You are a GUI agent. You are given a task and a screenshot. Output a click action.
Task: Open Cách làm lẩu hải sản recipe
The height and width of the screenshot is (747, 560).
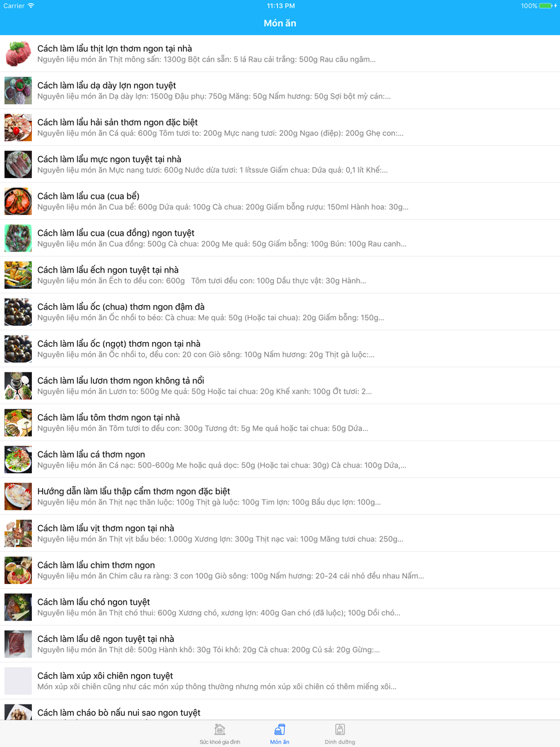280,127
